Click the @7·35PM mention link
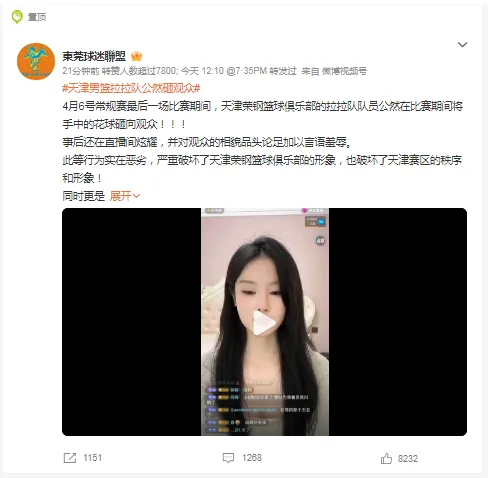Viewport: 488px width, 478px height. 247,71
